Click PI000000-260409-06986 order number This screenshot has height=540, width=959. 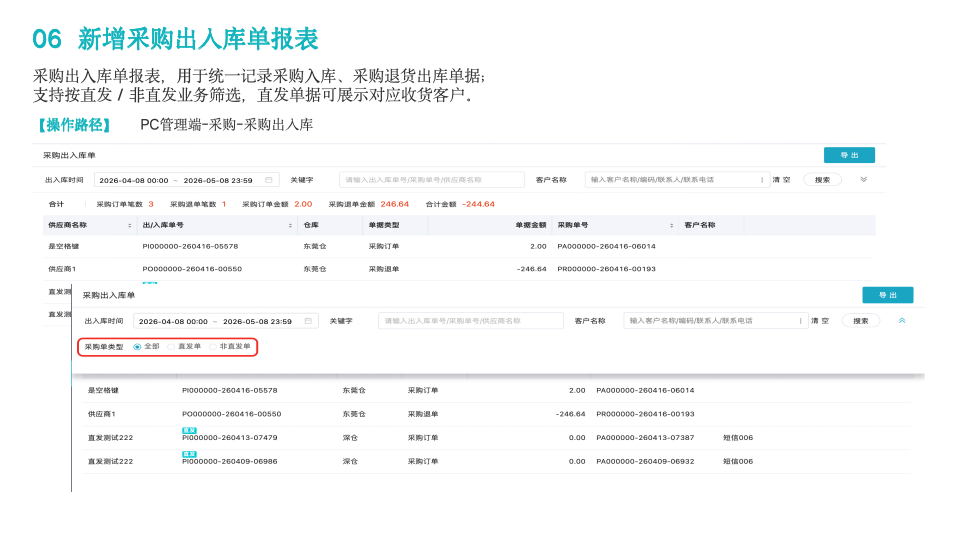pos(230,462)
